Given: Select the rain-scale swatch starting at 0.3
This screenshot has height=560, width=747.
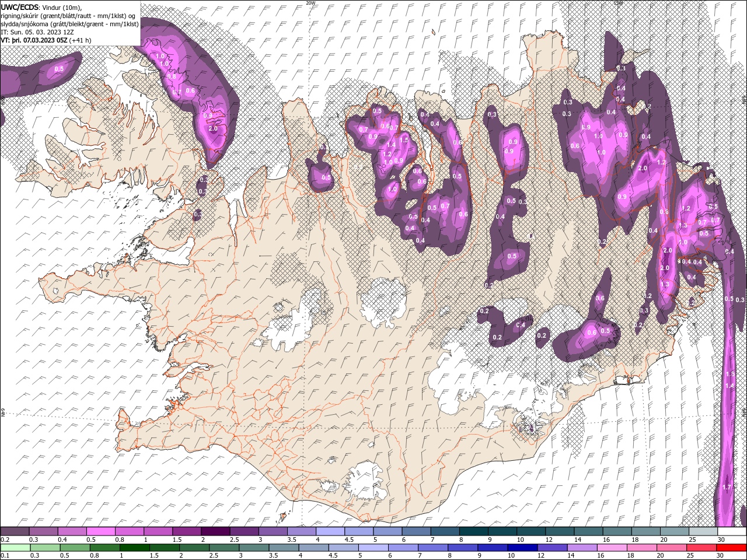Looking at the screenshot, I should coord(45,548).
